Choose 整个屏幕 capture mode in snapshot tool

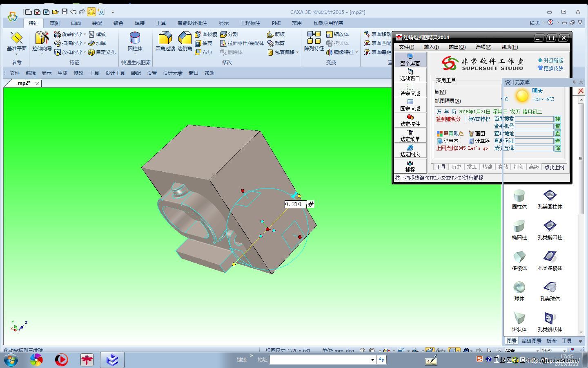(x=410, y=60)
